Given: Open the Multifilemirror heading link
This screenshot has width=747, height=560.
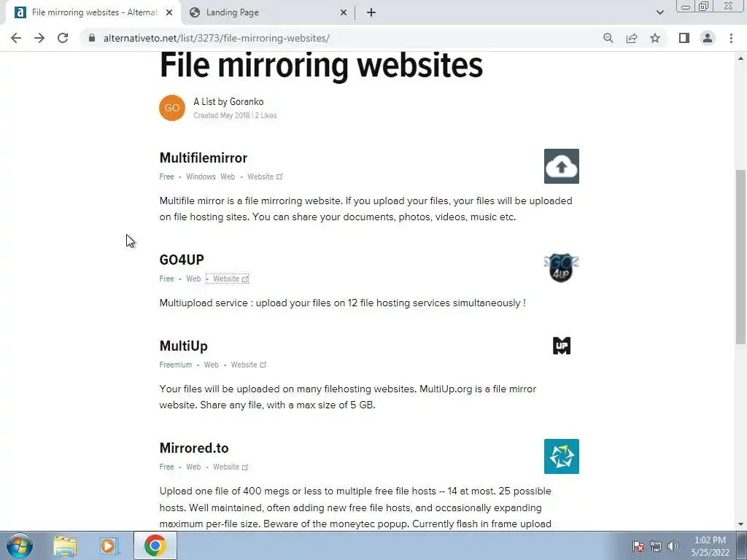Looking at the screenshot, I should (x=204, y=157).
